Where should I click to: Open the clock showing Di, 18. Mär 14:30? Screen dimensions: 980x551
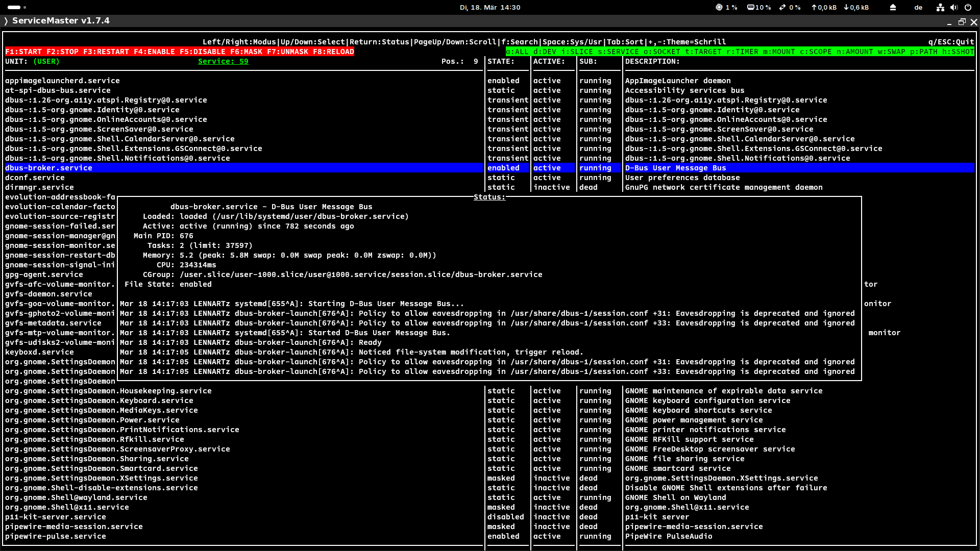[x=489, y=7]
